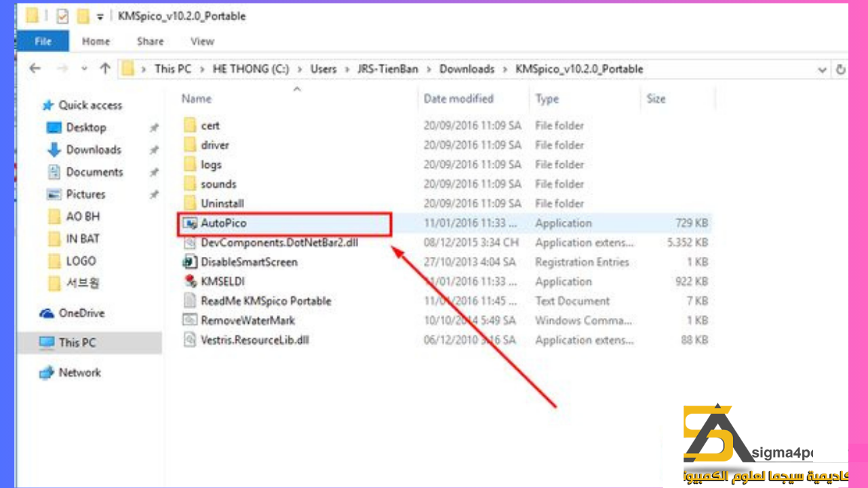Image resolution: width=868 pixels, height=488 pixels.
Task: Select the file name Vestris.ResourceLib.dll
Action: (x=255, y=340)
